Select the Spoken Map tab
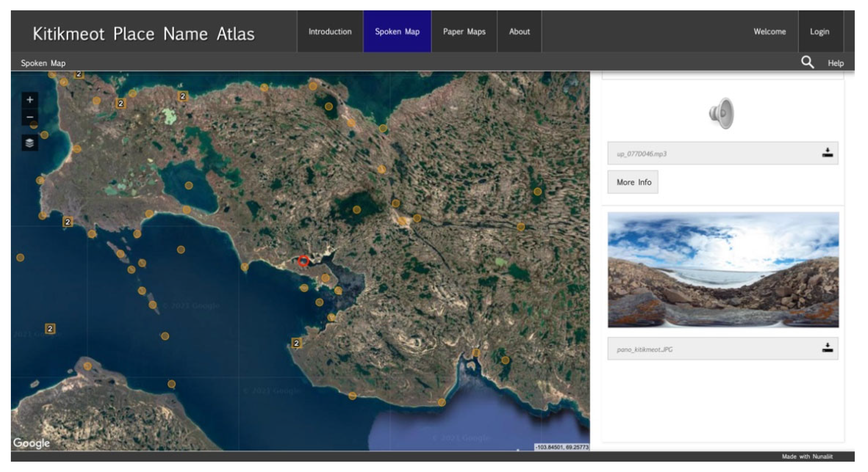Screen dimensions: 868x472 397,32
